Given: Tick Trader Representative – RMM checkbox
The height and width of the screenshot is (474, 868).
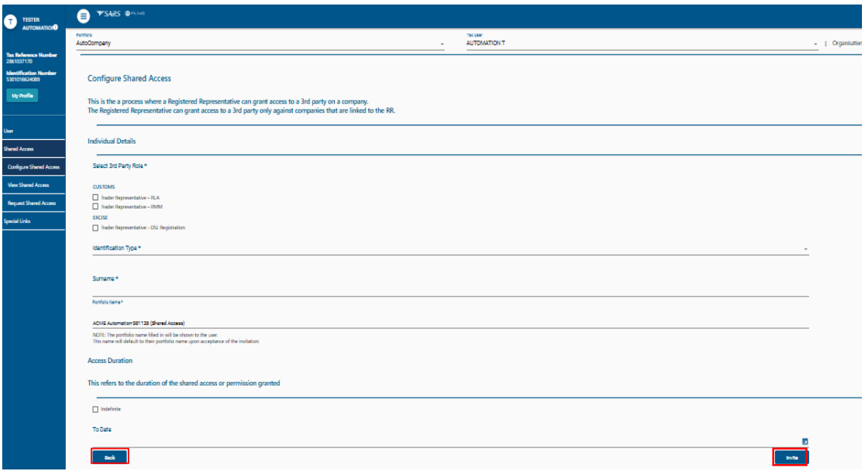Looking at the screenshot, I should point(95,206).
